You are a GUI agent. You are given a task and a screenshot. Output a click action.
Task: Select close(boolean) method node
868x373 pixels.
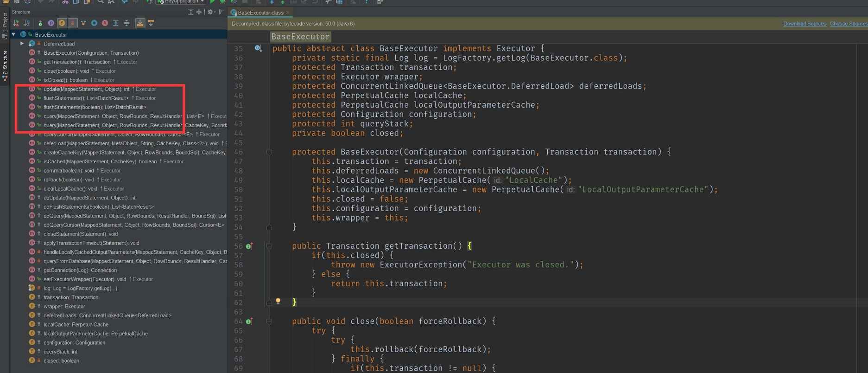click(80, 71)
